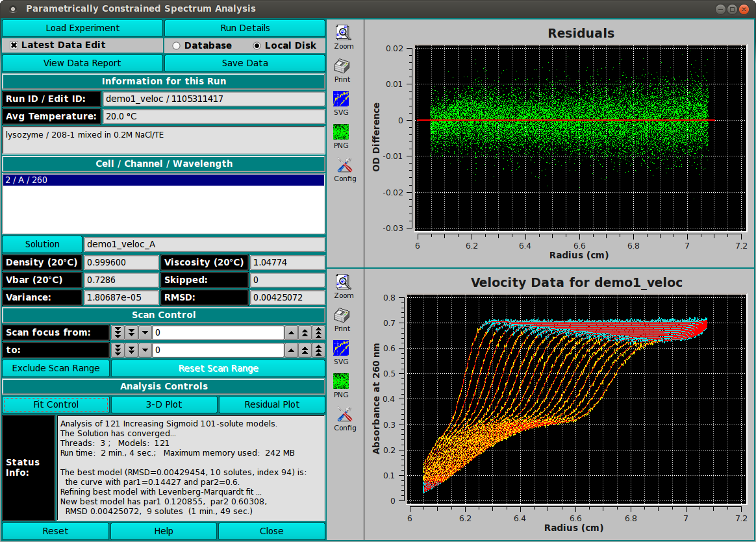Export the Velocity Data plot with its SVG icon

[x=341, y=349]
